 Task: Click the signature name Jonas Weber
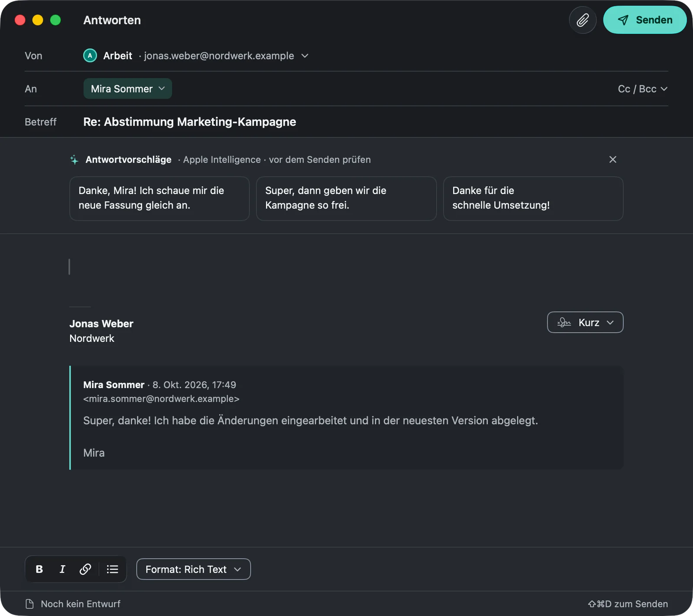101,324
